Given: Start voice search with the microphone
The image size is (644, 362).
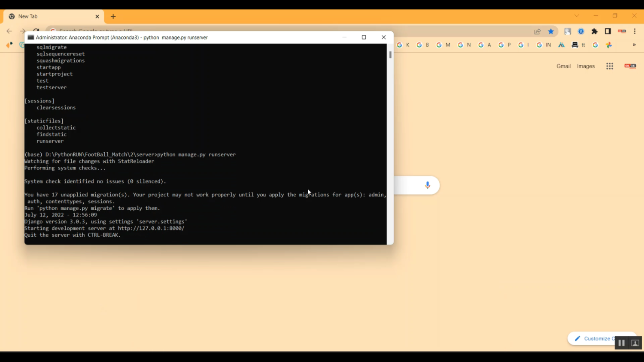Looking at the screenshot, I should point(427,185).
